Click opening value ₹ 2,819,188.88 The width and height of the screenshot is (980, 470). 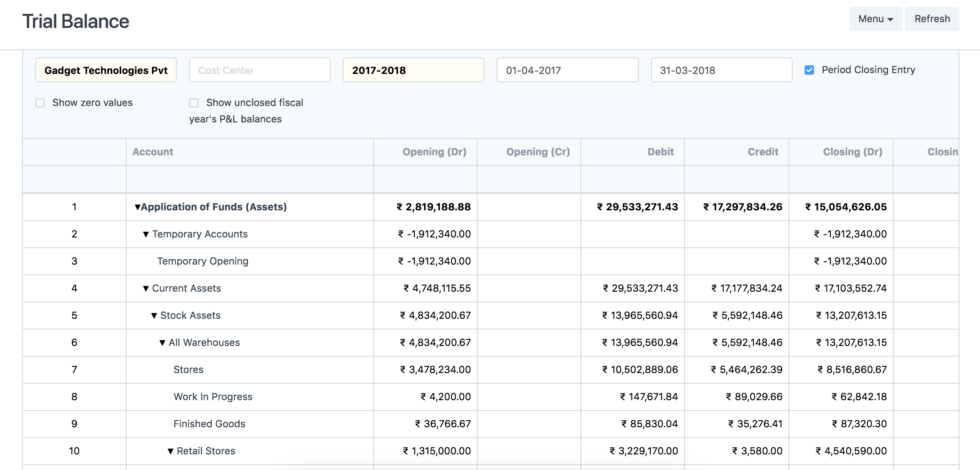(434, 207)
